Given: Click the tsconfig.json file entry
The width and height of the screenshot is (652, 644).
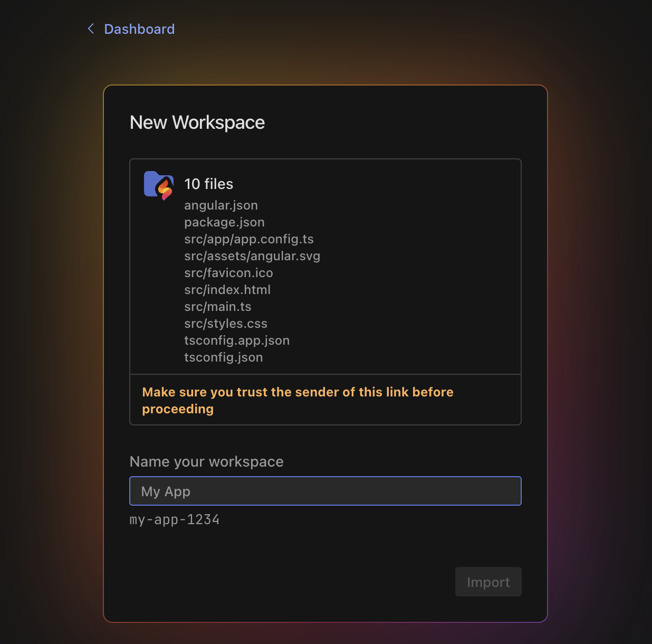Looking at the screenshot, I should 223,357.
